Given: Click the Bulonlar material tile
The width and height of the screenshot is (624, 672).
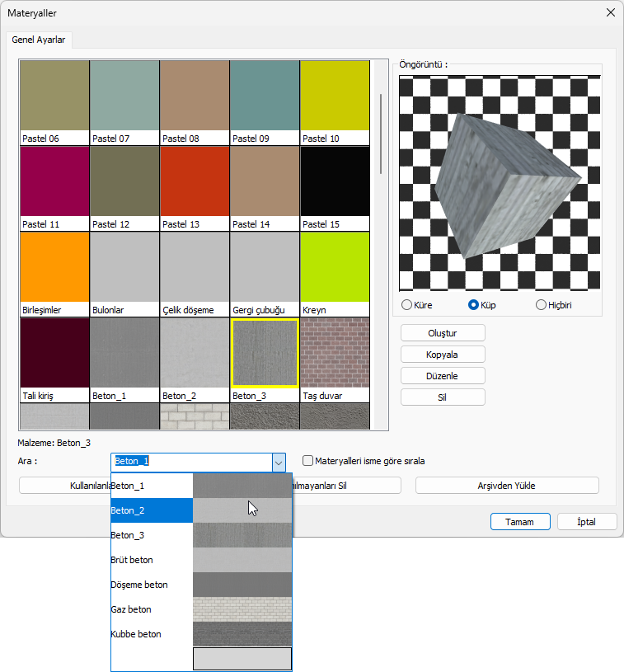Looking at the screenshot, I should [x=124, y=267].
